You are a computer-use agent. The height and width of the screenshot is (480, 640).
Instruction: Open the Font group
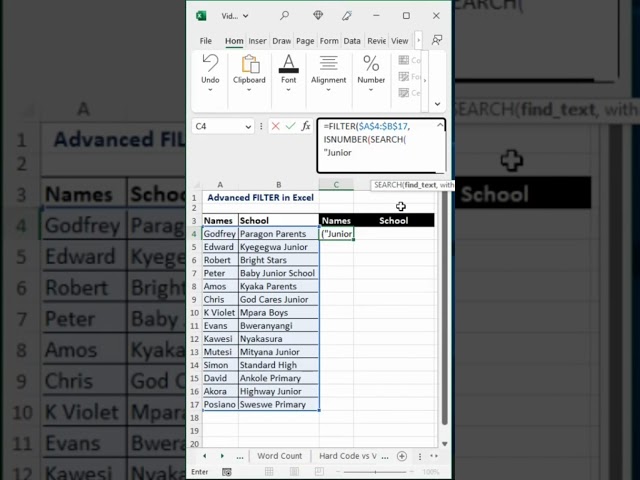click(x=289, y=73)
